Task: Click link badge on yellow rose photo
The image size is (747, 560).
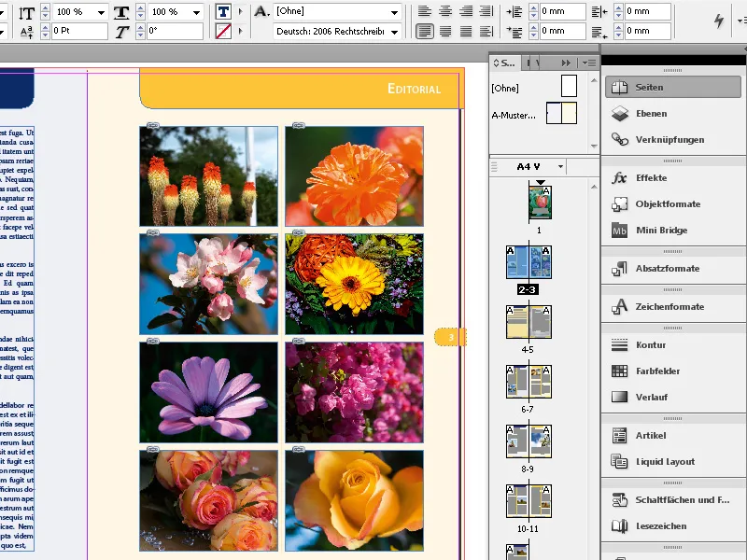Action: 298,449
